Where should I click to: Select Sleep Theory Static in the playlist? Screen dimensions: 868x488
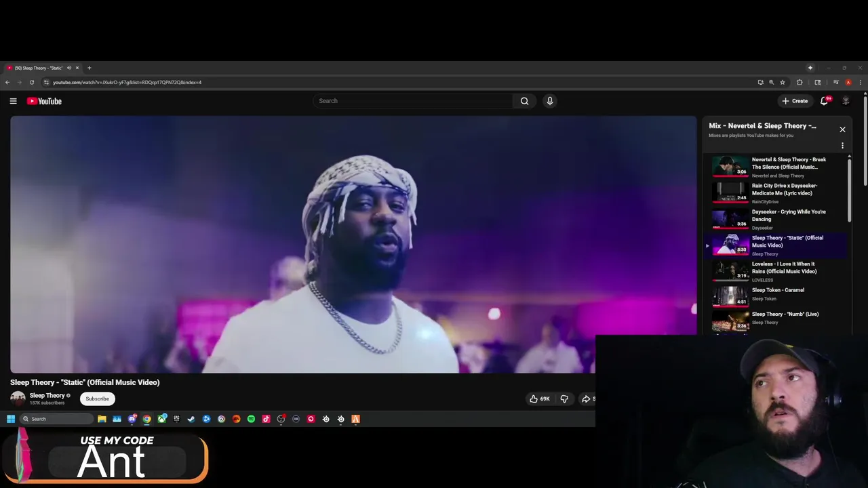(776, 245)
